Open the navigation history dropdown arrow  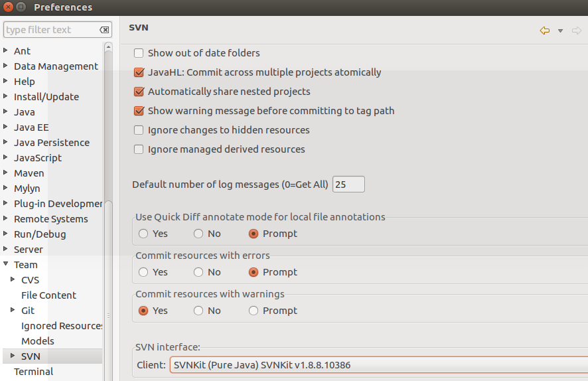560,31
